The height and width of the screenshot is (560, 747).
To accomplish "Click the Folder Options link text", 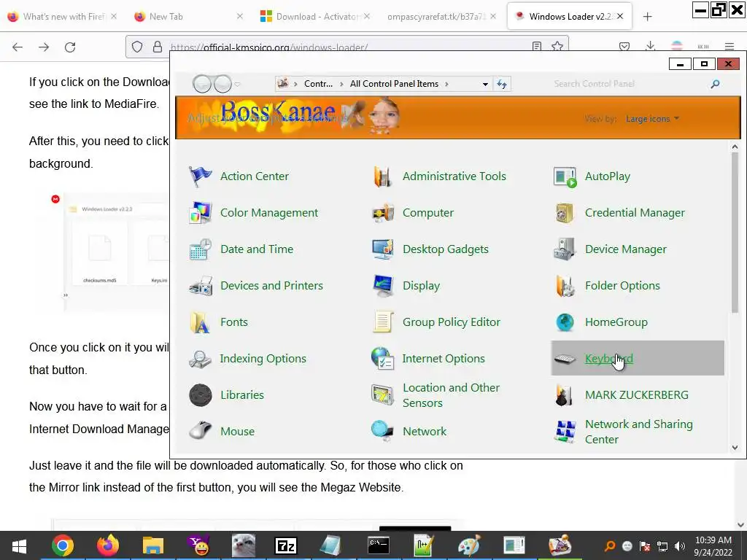I will [622, 286].
